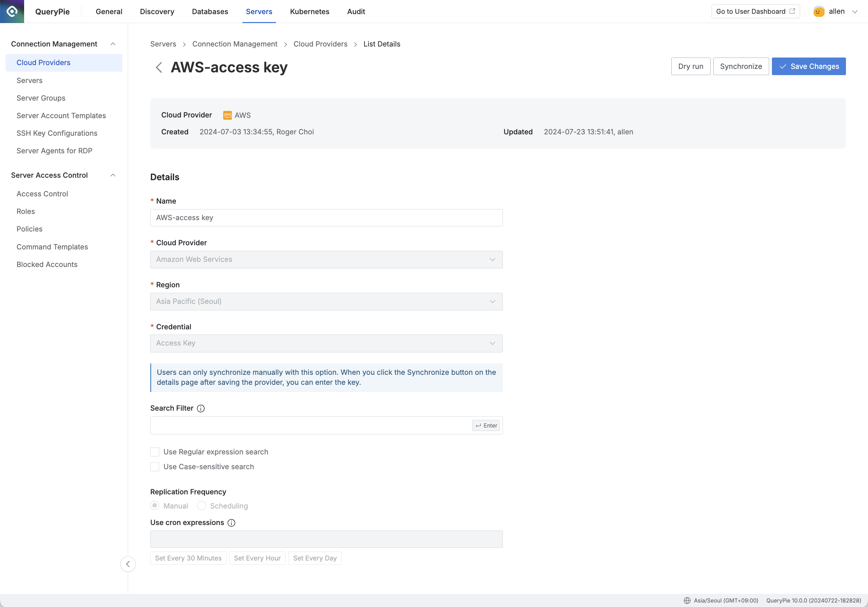Open the Databases tab
868x607 pixels.
click(210, 11)
